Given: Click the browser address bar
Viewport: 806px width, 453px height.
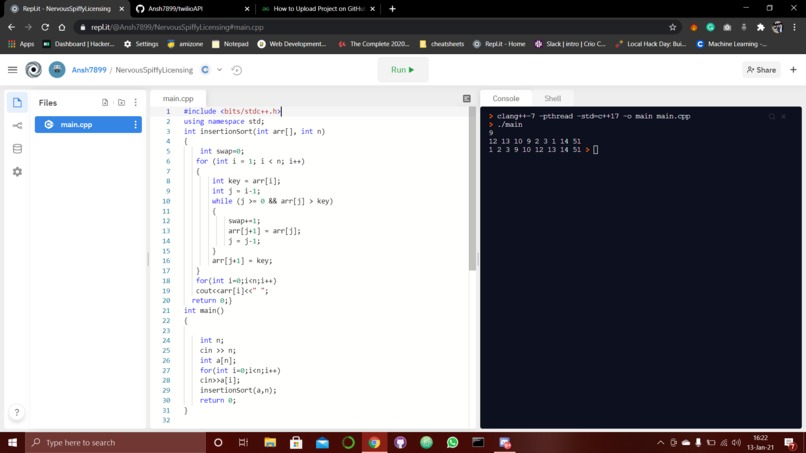Looking at the screenshot, I should (375, 27).
